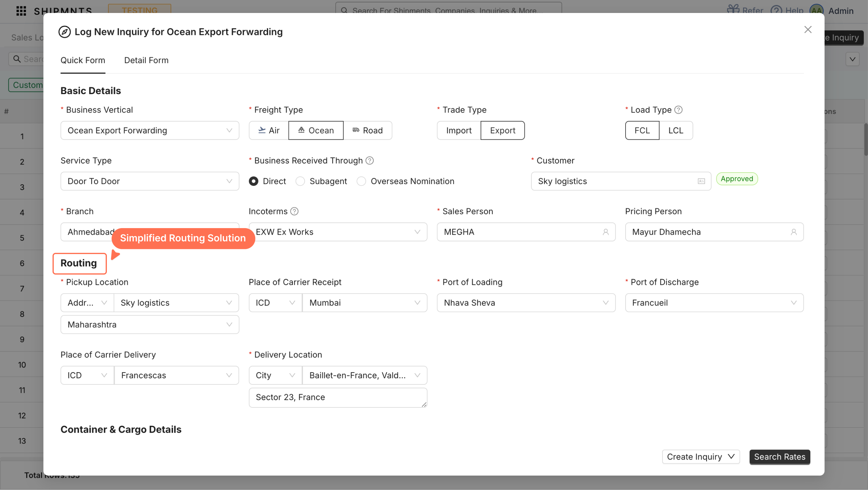Select LCL load type
Viewport: 868px width, 490px height.
coord(676,130)
